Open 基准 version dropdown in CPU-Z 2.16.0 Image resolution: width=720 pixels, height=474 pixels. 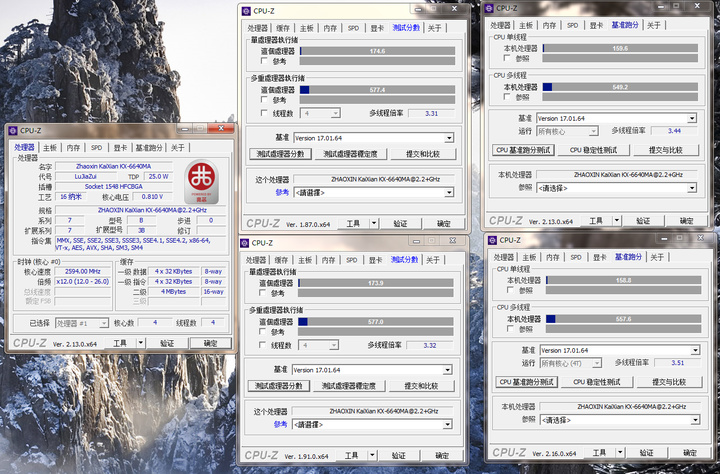[620, 350]
